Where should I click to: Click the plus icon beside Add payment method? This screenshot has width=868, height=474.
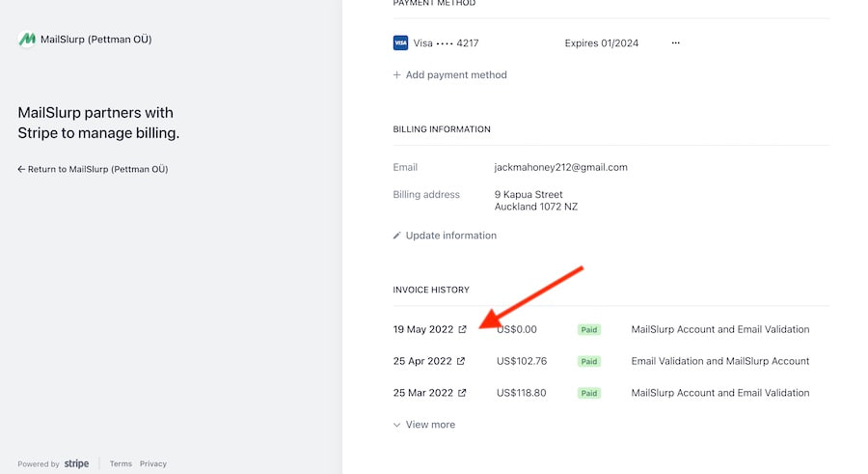pyautogui.click(x=397, y=75)
